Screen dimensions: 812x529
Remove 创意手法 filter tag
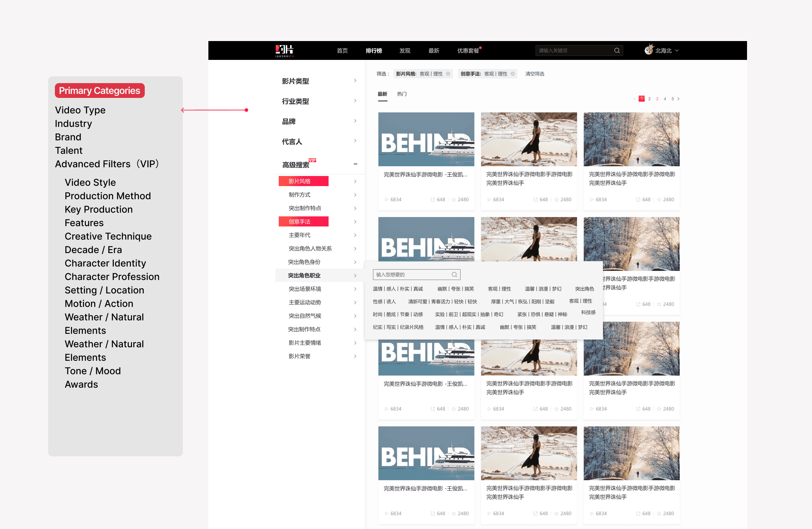coord(512,74)
